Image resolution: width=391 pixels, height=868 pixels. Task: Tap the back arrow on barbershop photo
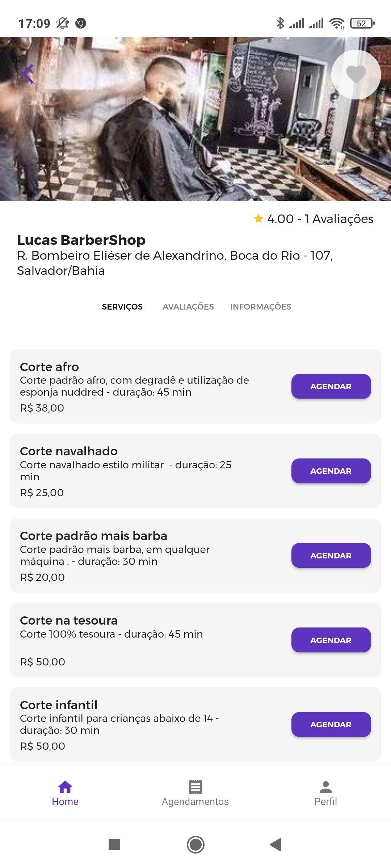pyautogui.click(x=28, y=74)
